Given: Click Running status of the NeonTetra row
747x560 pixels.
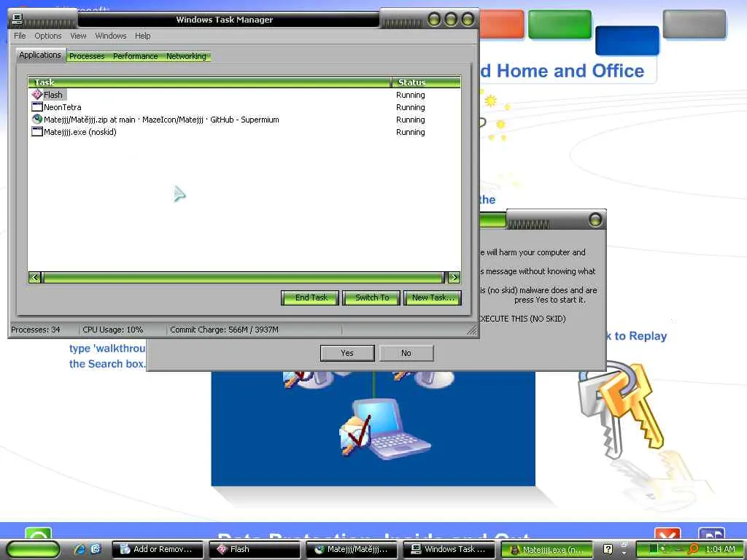Looking at the screenshot, I should pyautogui.click(x=410, y=107).
